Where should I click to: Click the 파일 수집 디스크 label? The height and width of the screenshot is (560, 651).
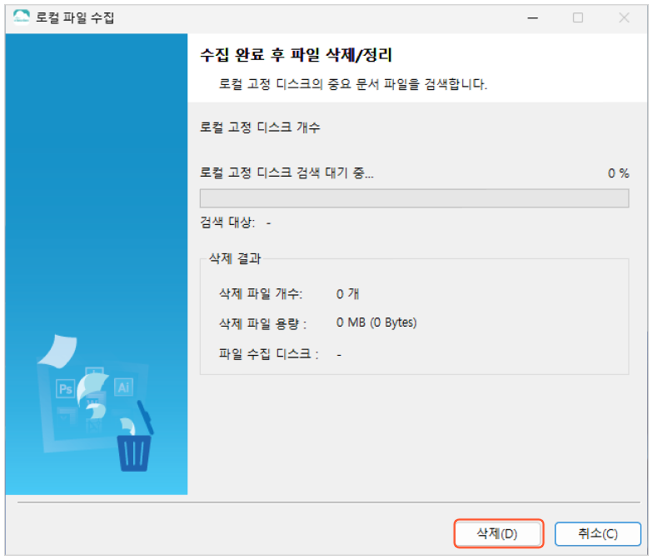click(269, 354)
